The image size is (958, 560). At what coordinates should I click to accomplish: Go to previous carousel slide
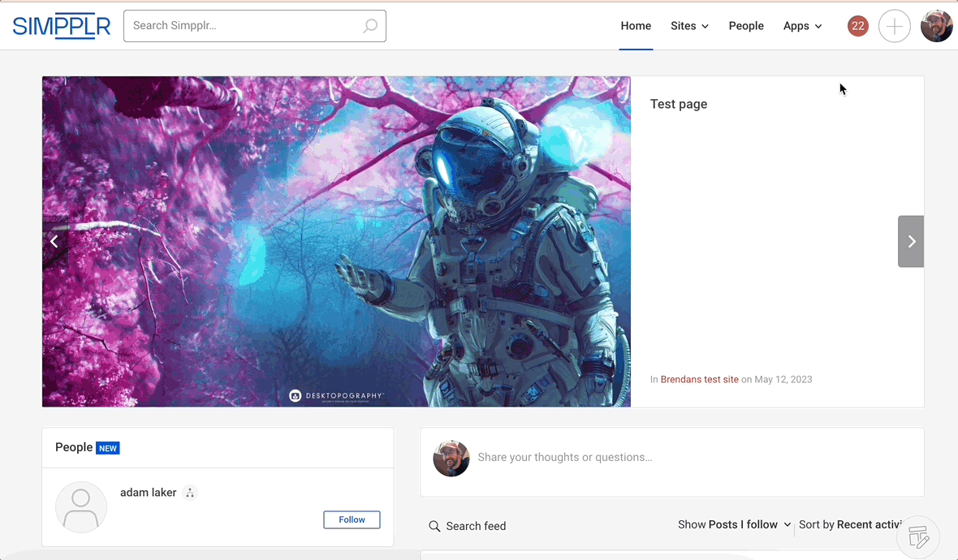pos(54,241)
